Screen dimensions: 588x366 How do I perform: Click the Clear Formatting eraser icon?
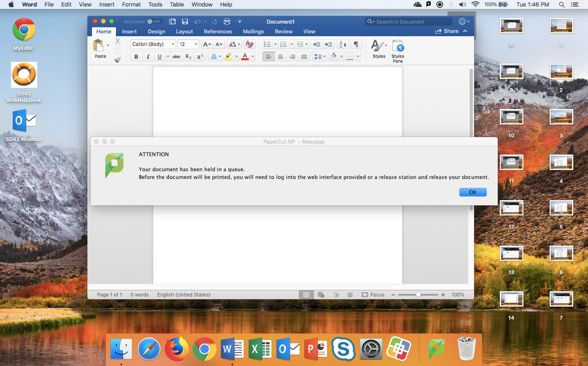coord(249,44)
